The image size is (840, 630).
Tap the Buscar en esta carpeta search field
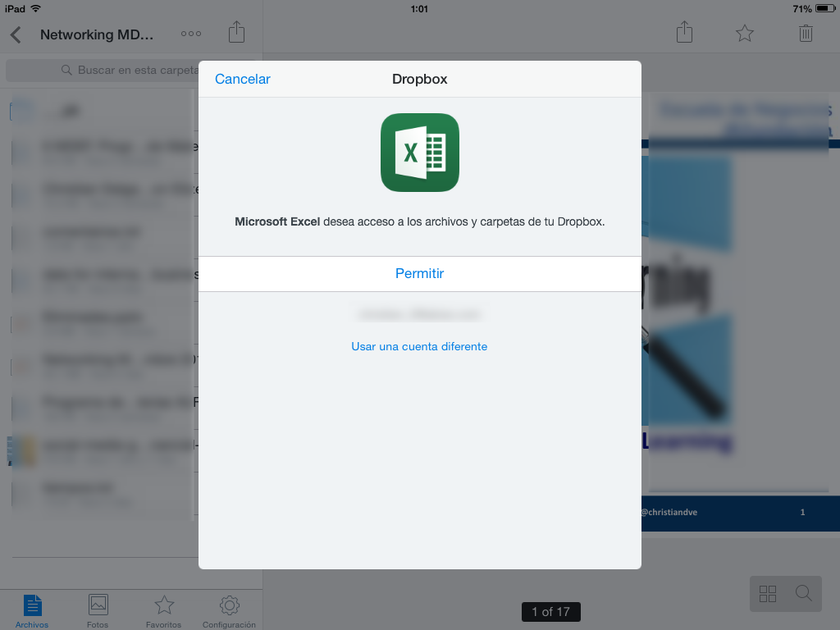(x=131, y=71)
